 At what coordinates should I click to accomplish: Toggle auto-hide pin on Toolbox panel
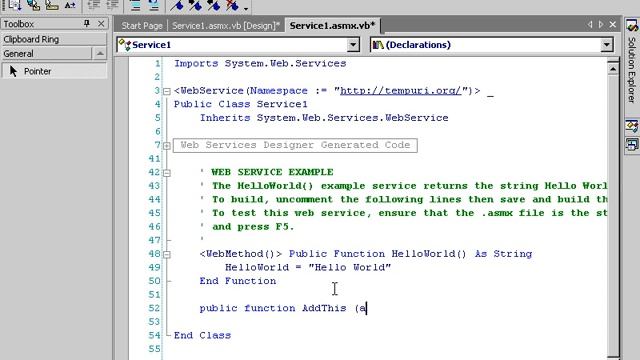click(87, 24)
